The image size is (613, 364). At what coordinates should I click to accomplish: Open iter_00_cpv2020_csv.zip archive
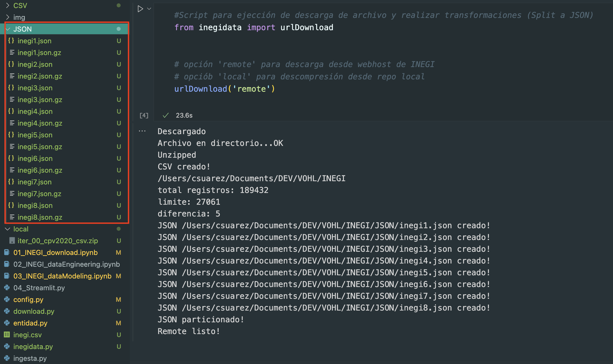[x=57, y=241]
